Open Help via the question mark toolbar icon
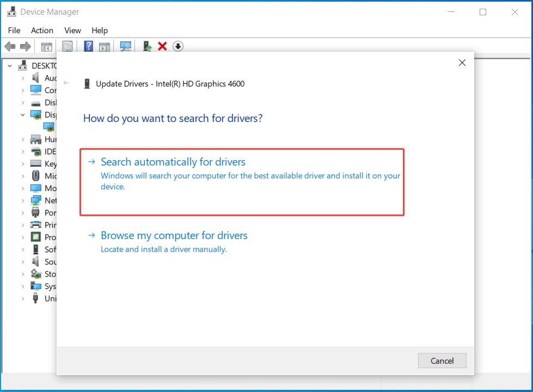Viewport: 533px width, 392px height. 88,46
